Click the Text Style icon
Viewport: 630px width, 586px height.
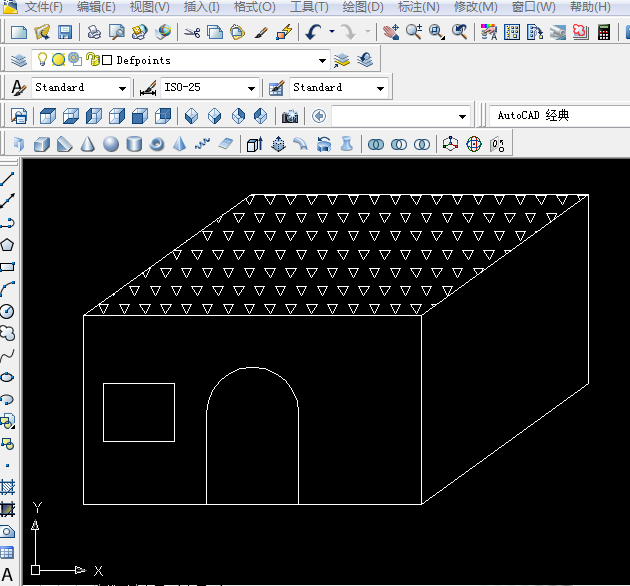(x=18, y=88)
